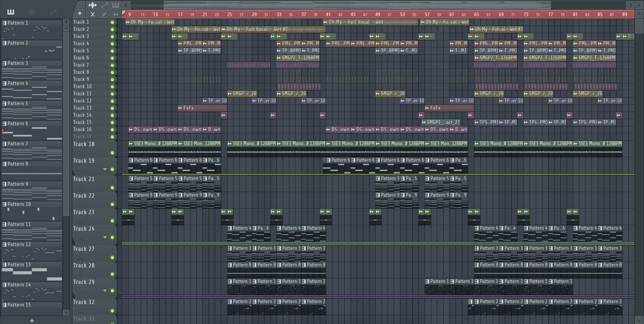Toggle the Track 21 mute light
This screenshot has width=644, height=324.
pos(112,188)
